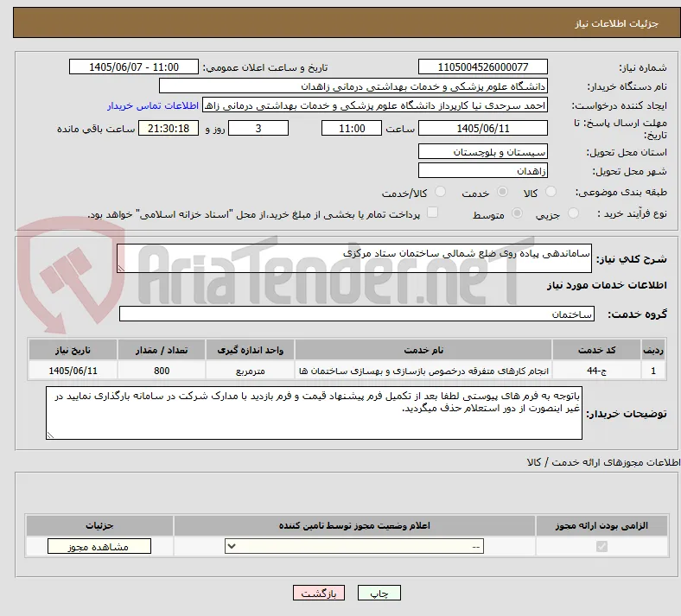Choose the متوسط purchase type radio
Viewport: 681px width, 616px height.
point(517,213)
